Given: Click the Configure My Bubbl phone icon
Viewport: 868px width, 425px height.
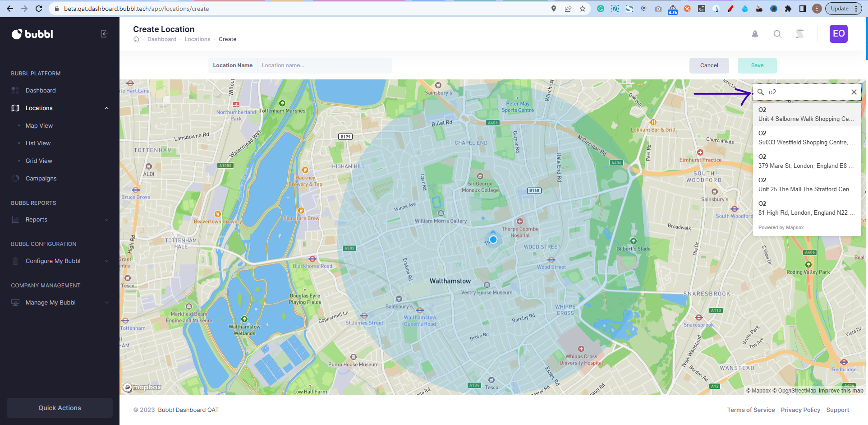Looking at the screenshot, I should point(15,261).
